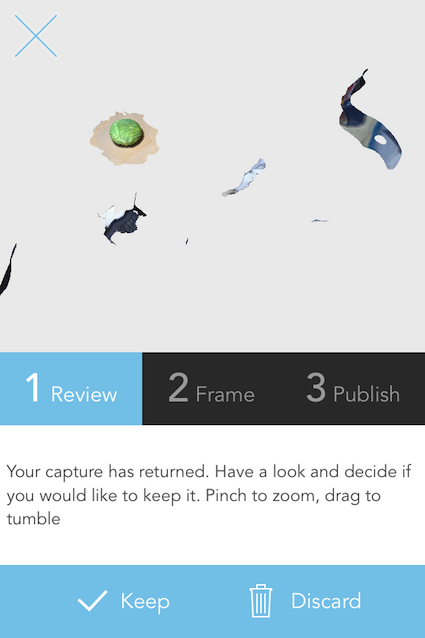Tap the blue curved mesh fragment
The height and width of the screenshot is (638, 425).
pos(368,124)
